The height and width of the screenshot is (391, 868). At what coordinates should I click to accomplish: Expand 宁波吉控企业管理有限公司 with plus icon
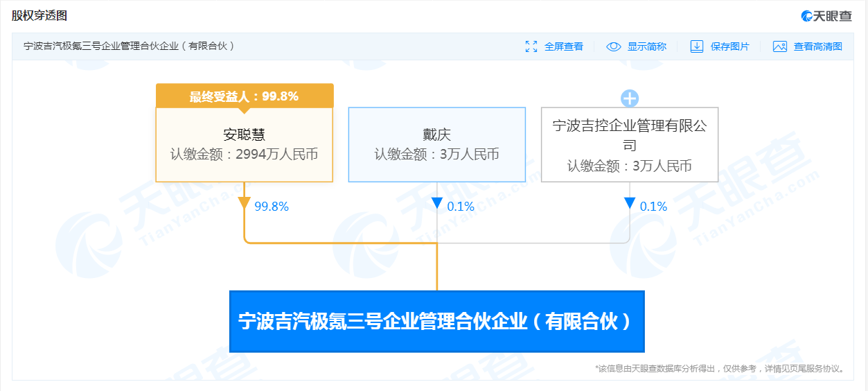click(x=630, y=98)
